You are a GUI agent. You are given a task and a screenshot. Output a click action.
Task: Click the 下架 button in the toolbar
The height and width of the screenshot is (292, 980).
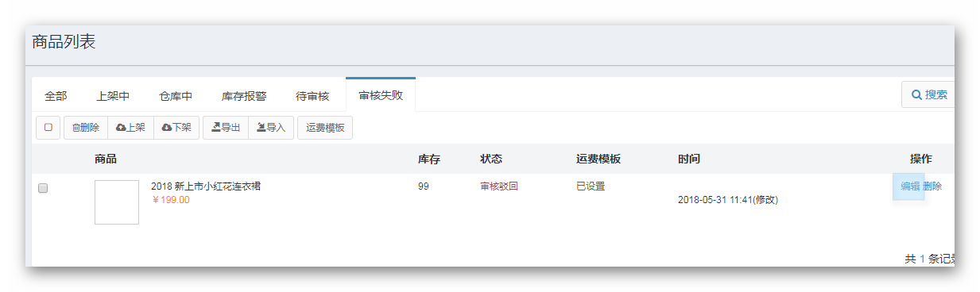pyautogui.click(x=176, y=128)
